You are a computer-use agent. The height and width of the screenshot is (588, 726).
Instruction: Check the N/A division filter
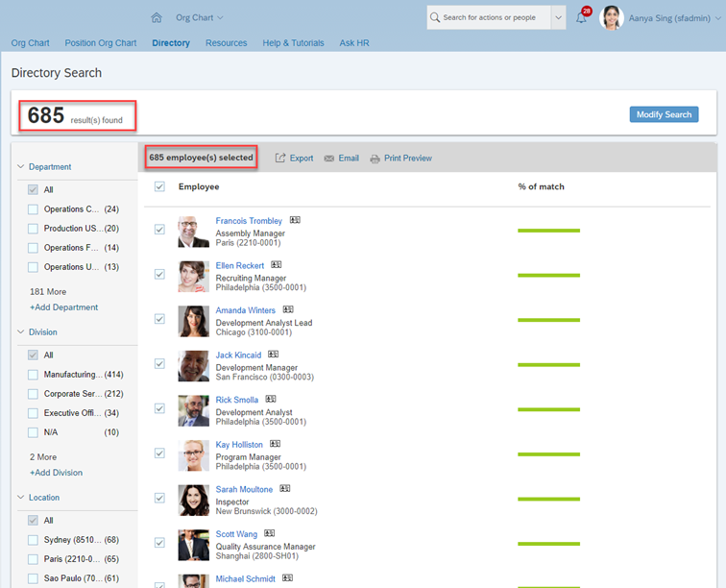[33, 432]
